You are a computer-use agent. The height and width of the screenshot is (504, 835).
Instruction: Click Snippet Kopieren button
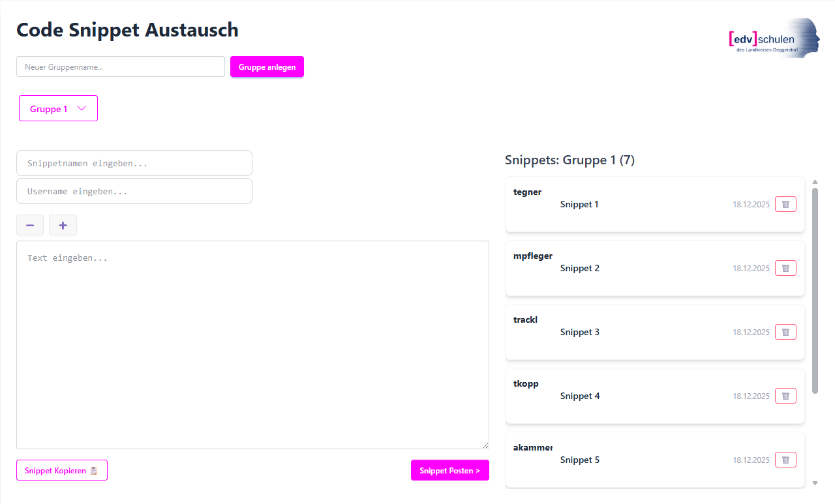point(61,470)
